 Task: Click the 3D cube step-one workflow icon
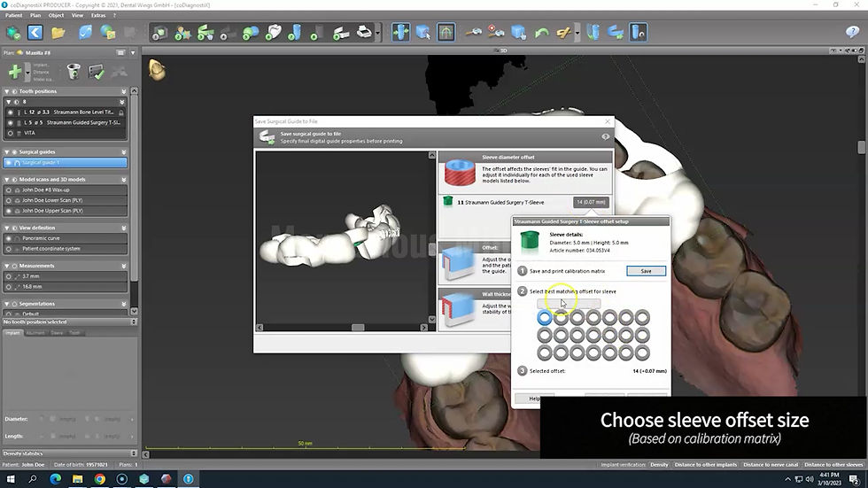click(160, 32)
